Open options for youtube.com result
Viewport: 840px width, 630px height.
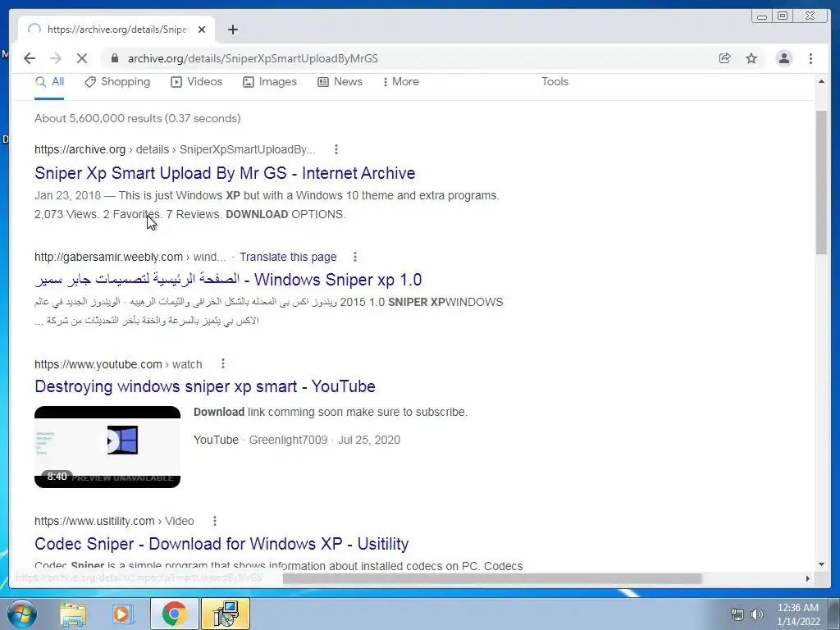(x=223, y=364)
